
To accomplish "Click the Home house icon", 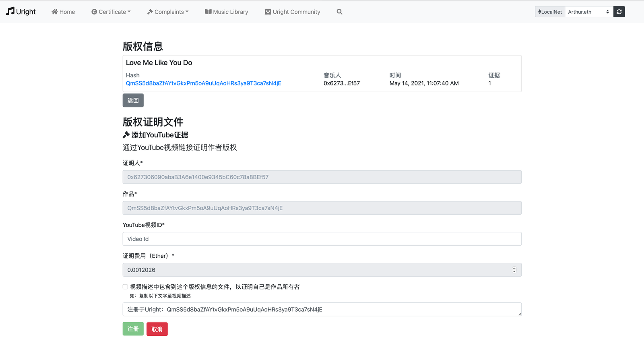I will coord(55,12).
